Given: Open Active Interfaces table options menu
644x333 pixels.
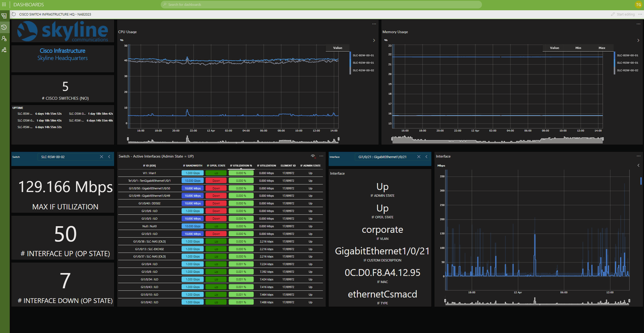Looking at the screenshot, I should [x=321, y=156].
